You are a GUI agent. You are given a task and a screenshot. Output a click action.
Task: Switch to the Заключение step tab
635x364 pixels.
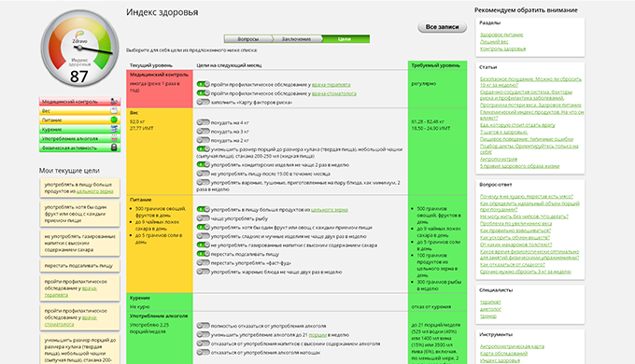(x=296, y=39)
